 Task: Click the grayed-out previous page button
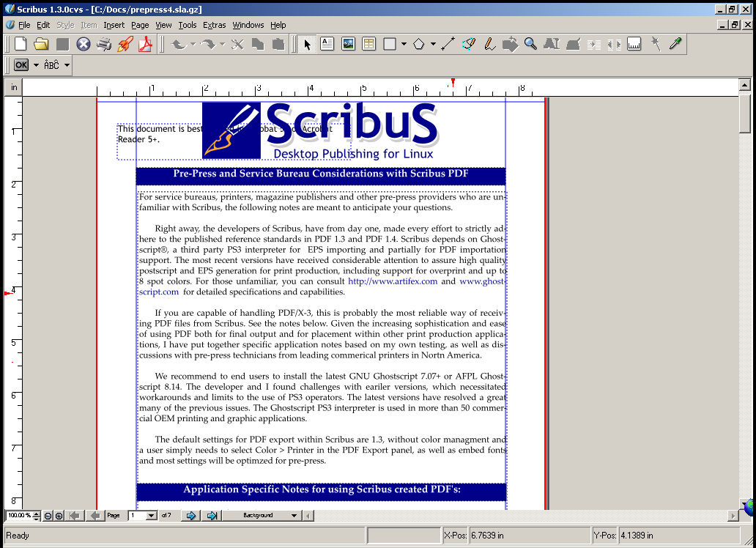coord(95,516)
